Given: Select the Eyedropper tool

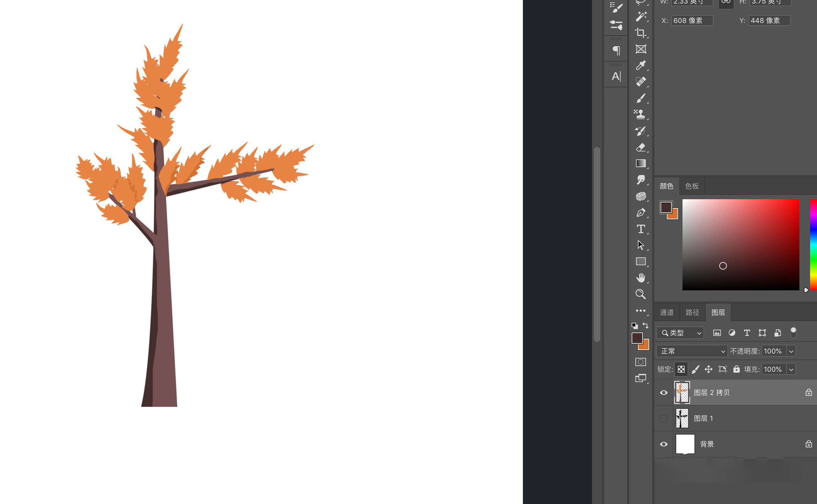Looking at the screenshot, I should tap(640, 65).
